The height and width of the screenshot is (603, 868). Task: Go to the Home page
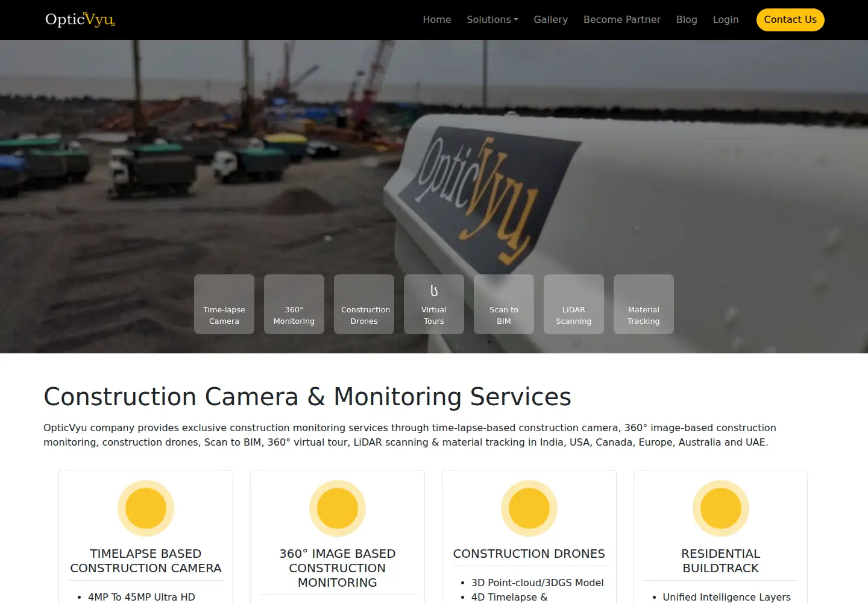[437, 19]
